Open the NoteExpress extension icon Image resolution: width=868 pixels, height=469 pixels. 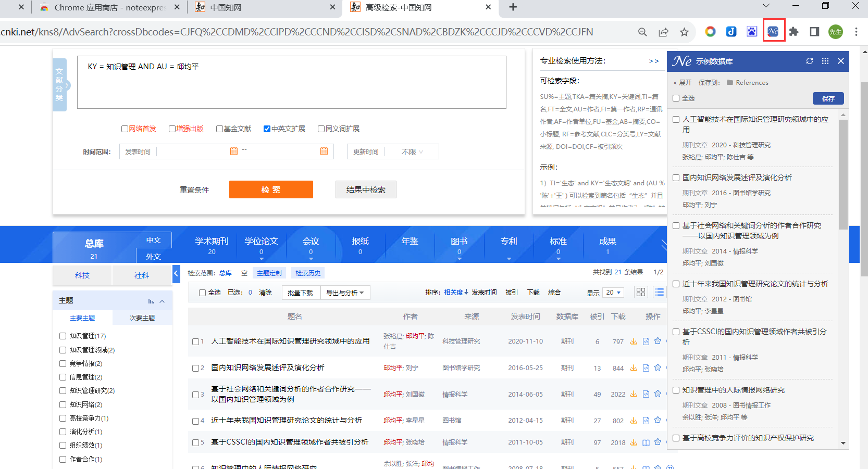pyautogui.click(x=773, y=32)
